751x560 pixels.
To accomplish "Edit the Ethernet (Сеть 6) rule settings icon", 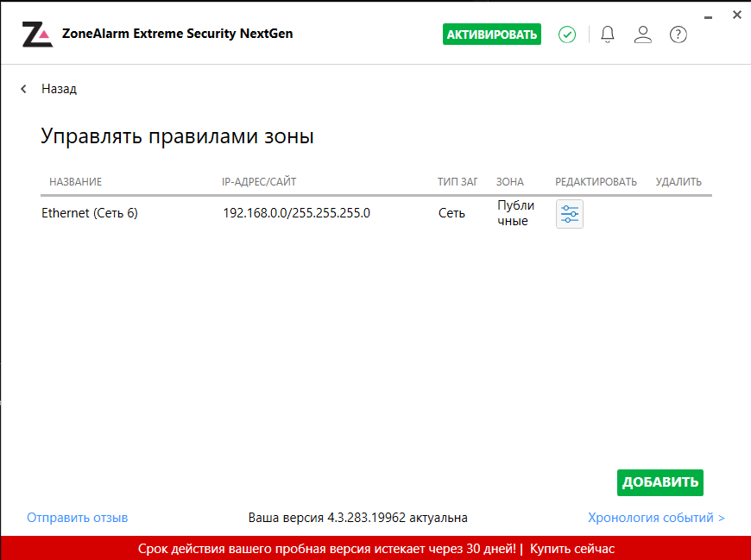I will (x=570, y=214).
